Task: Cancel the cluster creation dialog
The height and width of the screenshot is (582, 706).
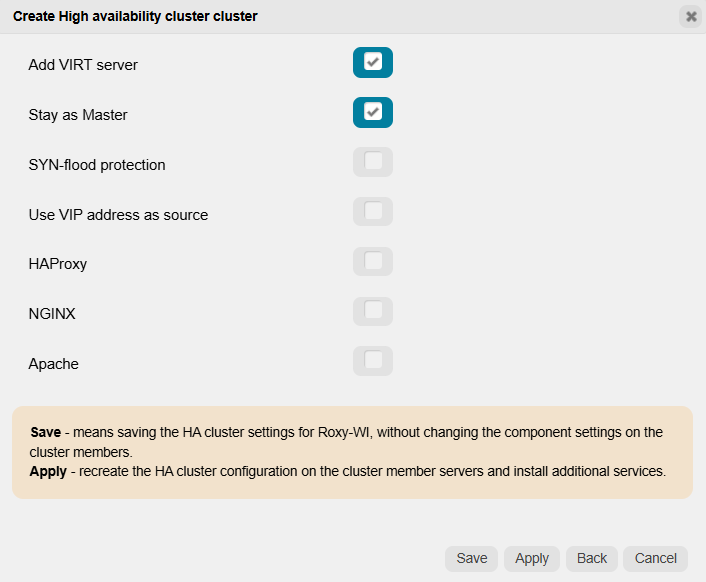Action: 656,558
